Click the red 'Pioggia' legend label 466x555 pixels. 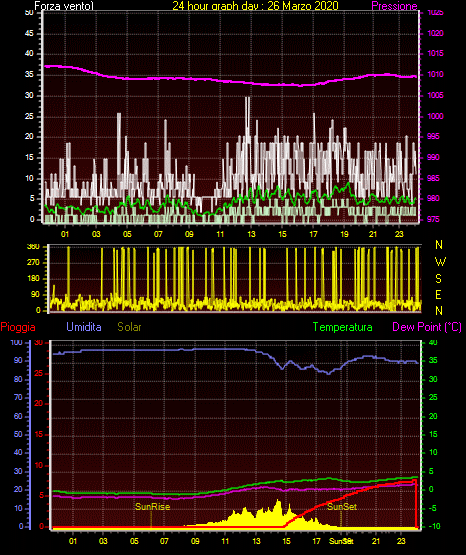[18, 327]
